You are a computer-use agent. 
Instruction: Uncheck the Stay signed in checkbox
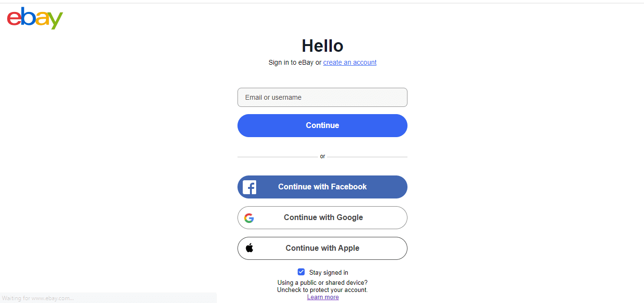301,272
